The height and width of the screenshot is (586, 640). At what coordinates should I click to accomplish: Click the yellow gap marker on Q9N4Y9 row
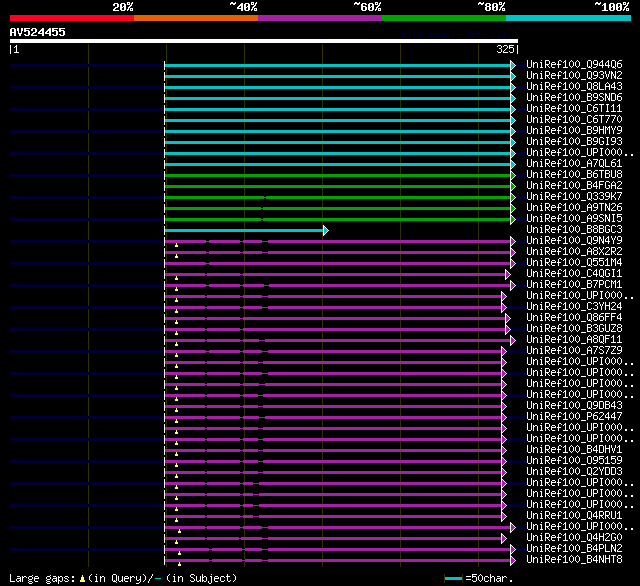coord(176,245)
